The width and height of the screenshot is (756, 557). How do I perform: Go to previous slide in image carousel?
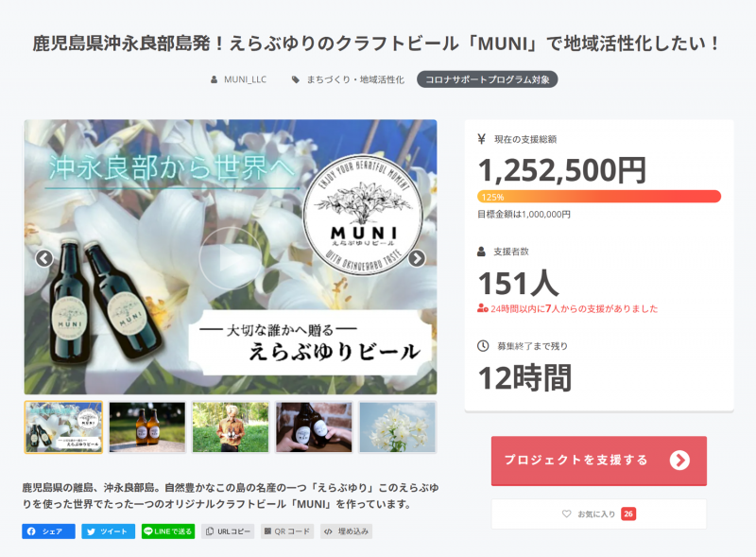pos(44,258)
